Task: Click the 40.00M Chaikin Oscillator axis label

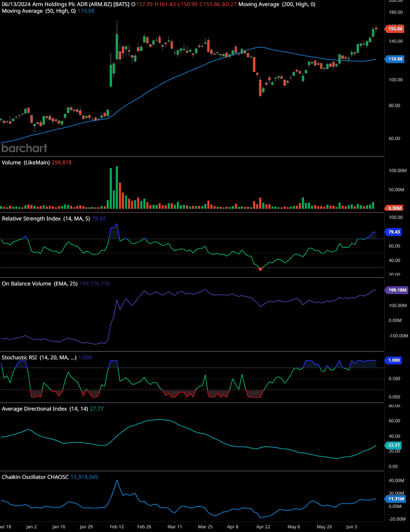Action: [x=396, y=480]
